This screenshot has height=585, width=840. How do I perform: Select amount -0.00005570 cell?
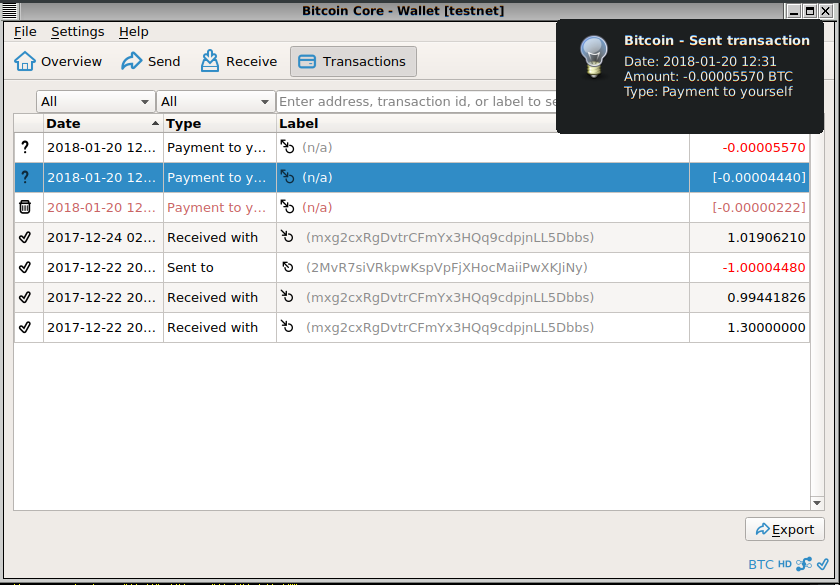[x=749, y=147]
